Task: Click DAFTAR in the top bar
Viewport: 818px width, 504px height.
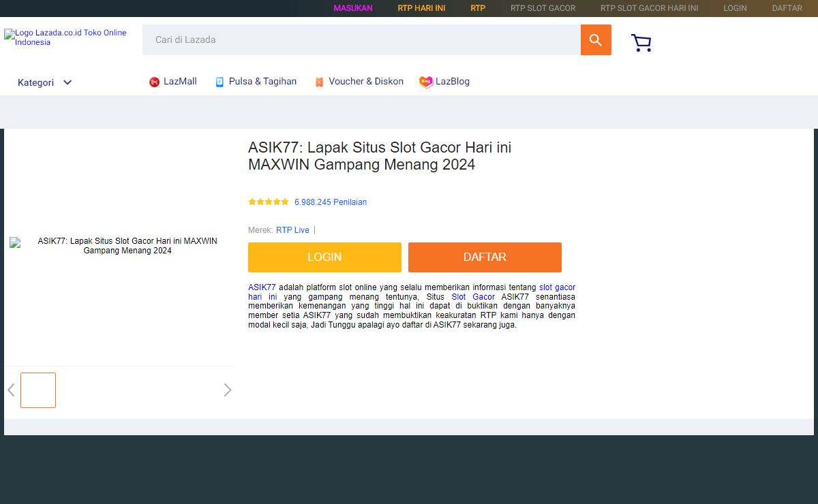Action: click(x=787, y=8)
